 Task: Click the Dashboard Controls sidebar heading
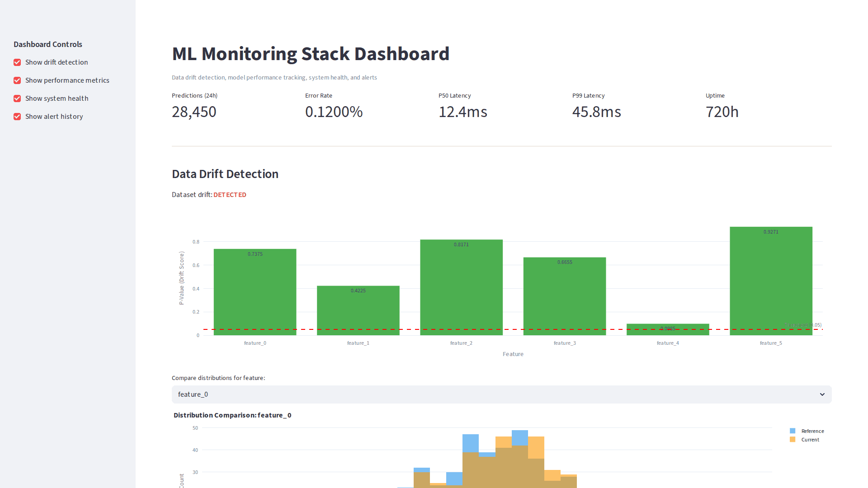point(47,44)
